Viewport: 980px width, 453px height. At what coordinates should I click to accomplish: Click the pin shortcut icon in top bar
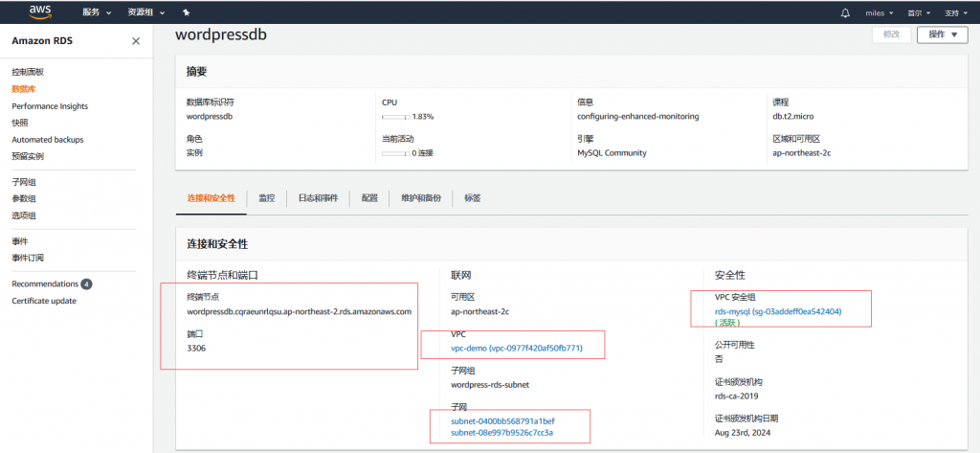[186, 12]
